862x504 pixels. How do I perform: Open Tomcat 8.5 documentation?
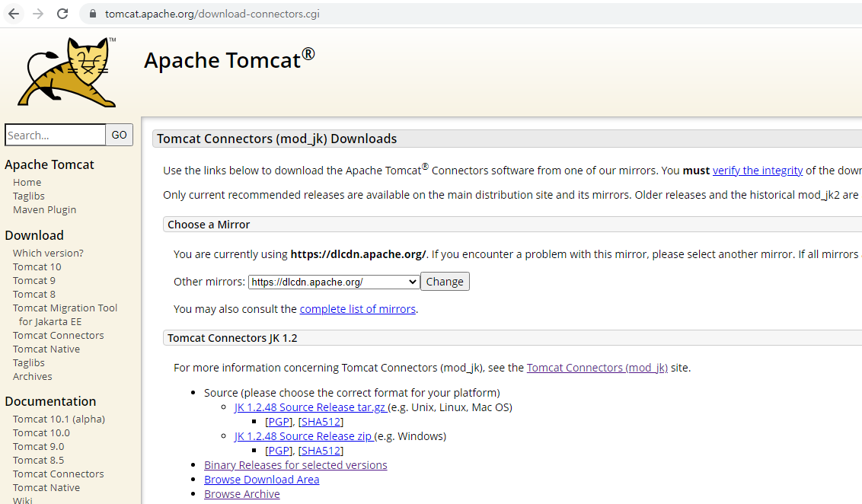pos(39,460)
